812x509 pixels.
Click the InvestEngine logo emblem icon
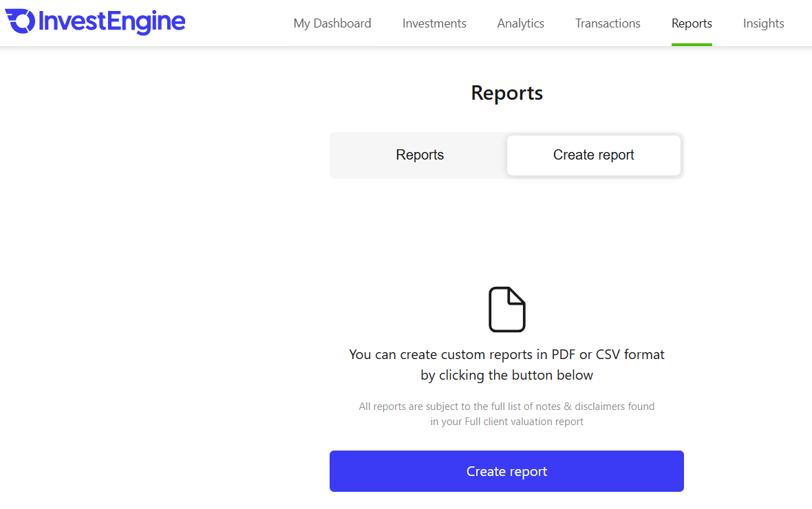tap(20, 21)
